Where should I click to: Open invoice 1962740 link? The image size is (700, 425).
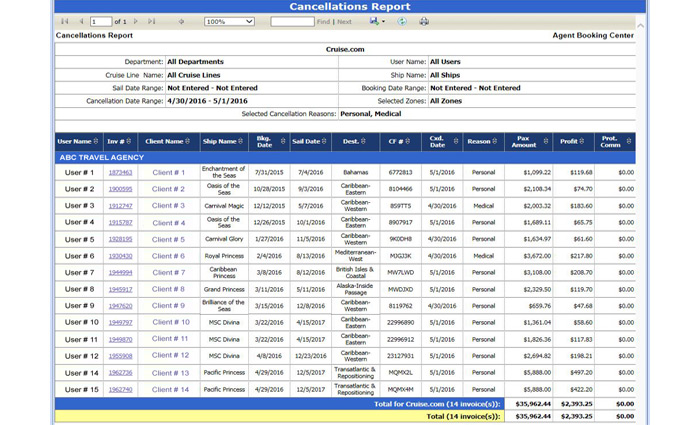(121, 389)
